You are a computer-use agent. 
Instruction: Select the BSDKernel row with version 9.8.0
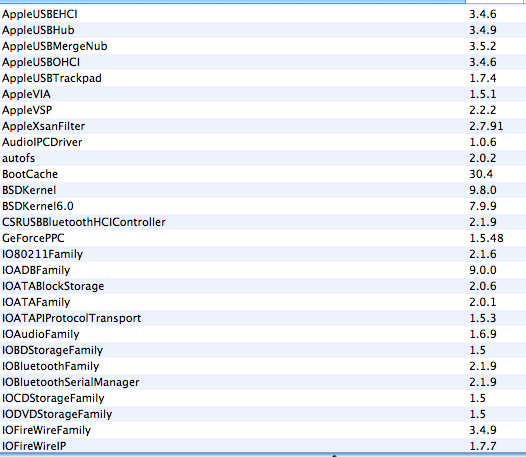[x=263, y=190]
